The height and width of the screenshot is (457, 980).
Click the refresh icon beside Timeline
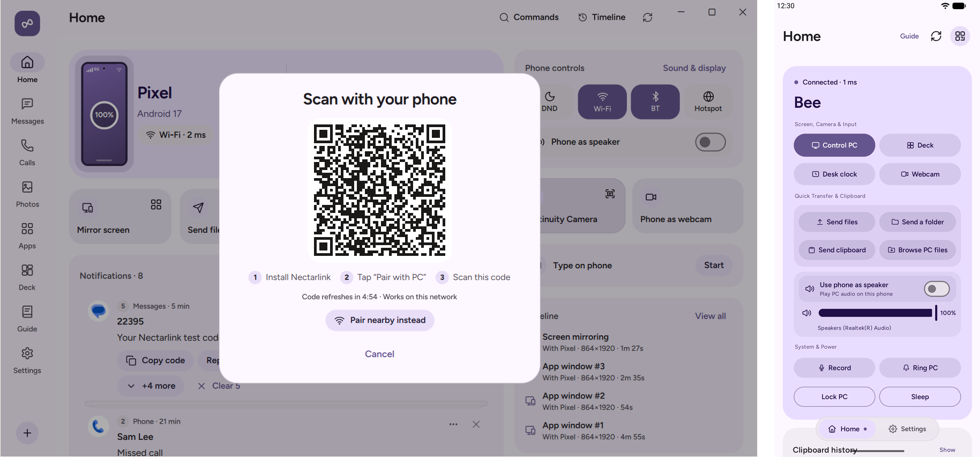click(x=648, y=17)
